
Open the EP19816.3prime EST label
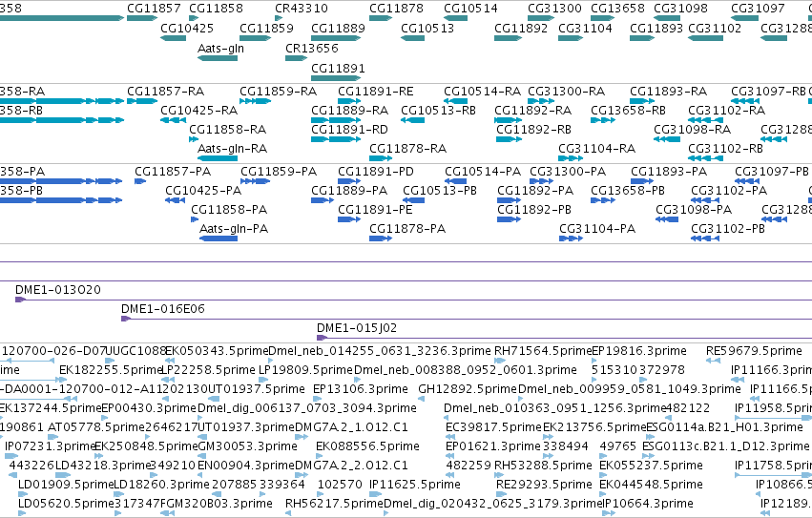[639, 351]
